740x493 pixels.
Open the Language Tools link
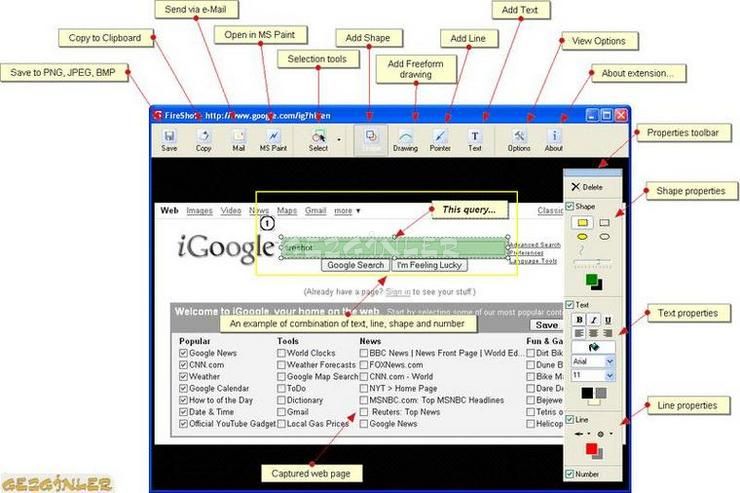tap(534, 261)
